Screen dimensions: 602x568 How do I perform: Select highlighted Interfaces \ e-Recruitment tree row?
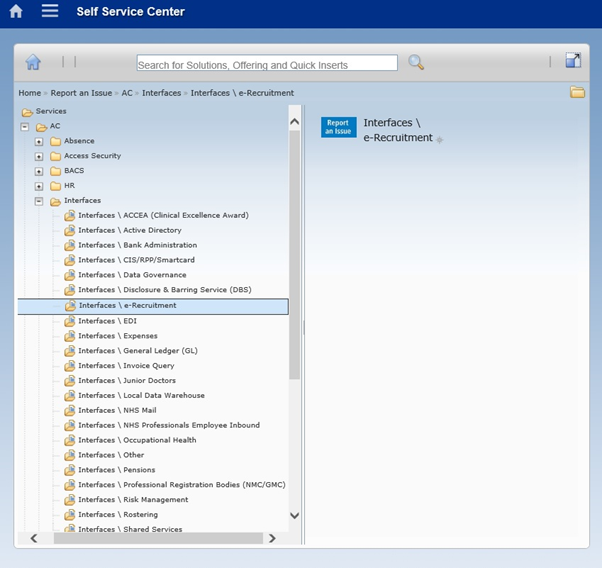153,306
